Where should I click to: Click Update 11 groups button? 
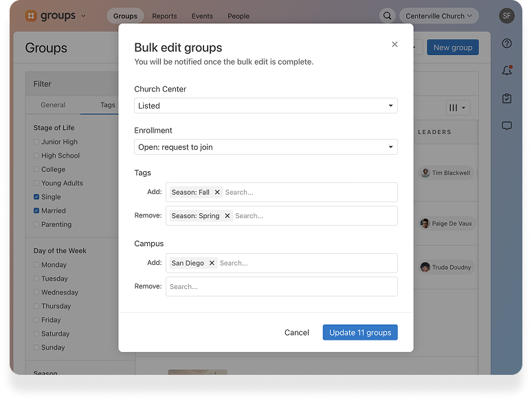coord(360,332)
